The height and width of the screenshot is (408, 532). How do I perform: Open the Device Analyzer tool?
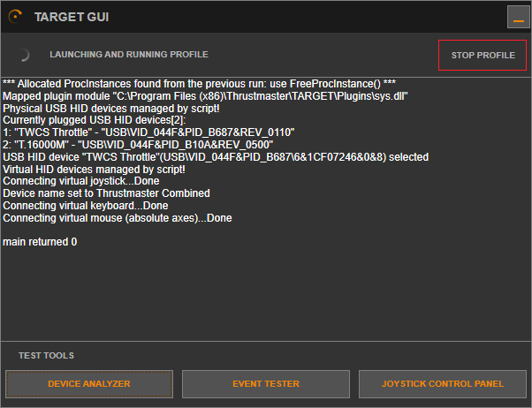point(89,384)
